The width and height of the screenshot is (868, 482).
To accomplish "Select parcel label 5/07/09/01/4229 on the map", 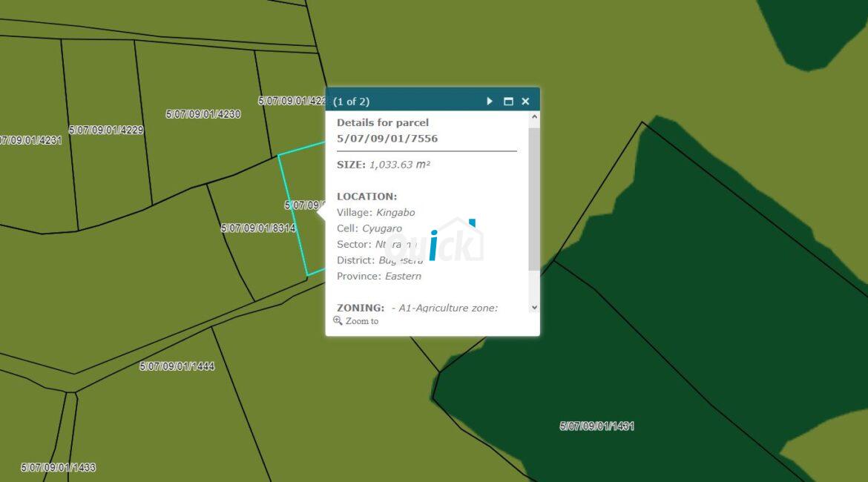I will click(x=106, y=130).
